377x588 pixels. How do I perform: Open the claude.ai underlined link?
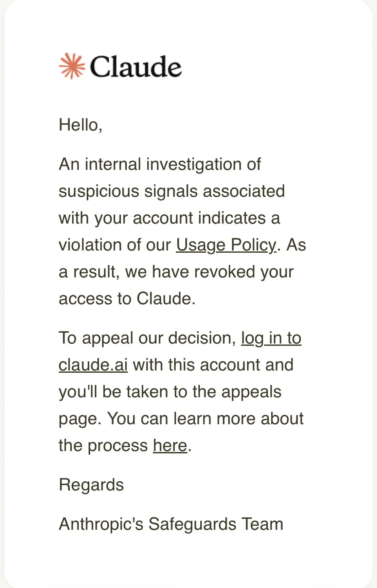(x=93, y=365)
